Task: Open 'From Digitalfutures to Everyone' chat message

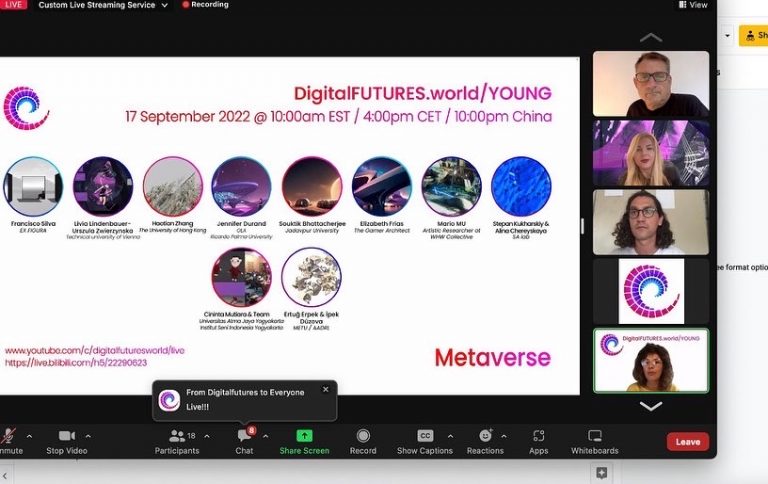Action: click(x=245, y=400)
